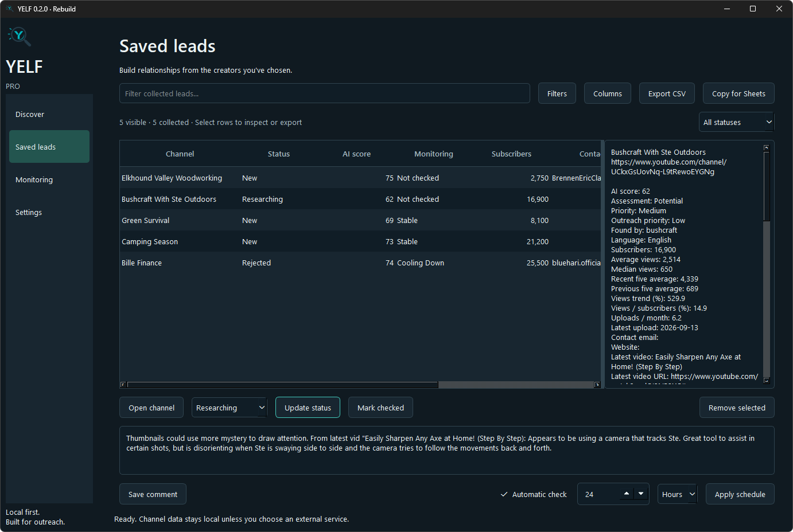The image size is (793, 532).
Task: Click the Monitoring column header
Action: coord(434,154)
